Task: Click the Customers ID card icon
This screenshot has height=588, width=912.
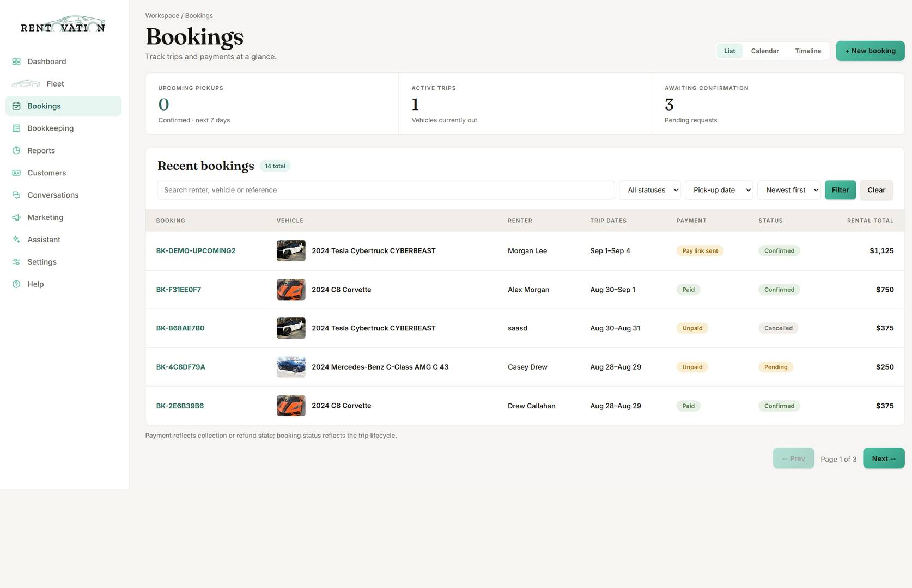Action: pos(16,173)
